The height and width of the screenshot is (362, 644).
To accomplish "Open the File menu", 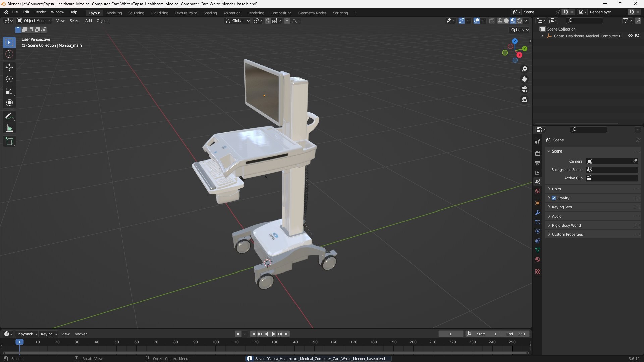I will pyautogui.click(x=15, y=12).
